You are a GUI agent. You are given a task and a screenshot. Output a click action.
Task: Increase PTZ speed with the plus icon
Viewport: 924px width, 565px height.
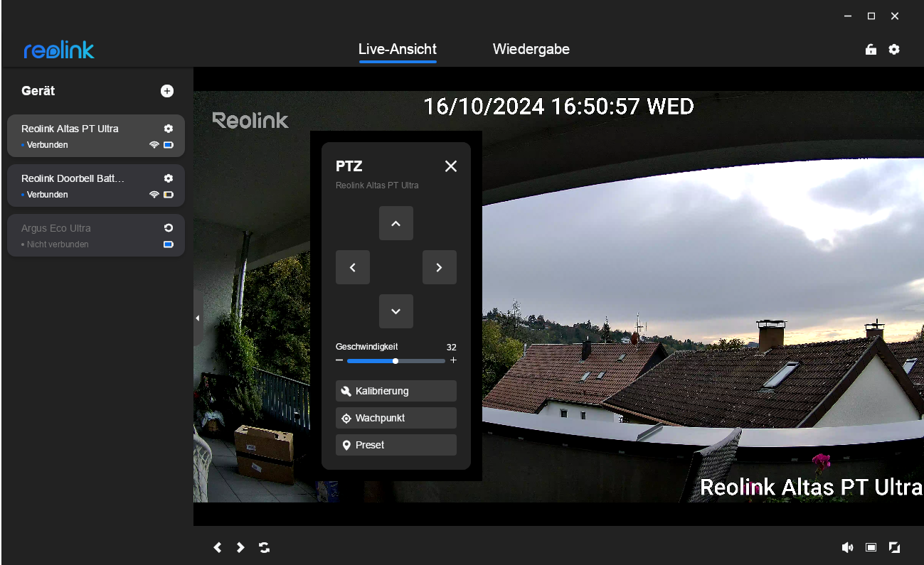[453, 361]
